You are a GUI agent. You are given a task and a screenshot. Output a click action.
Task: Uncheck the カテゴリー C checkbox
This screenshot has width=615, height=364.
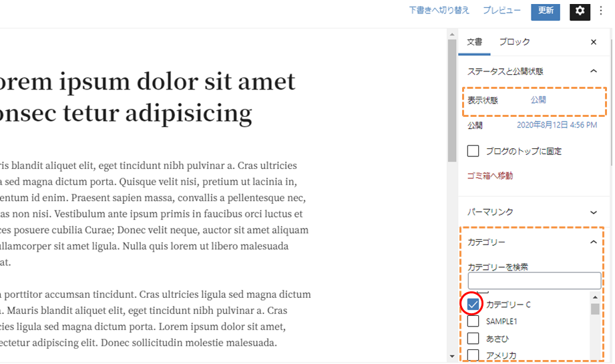tap(473, 305)
